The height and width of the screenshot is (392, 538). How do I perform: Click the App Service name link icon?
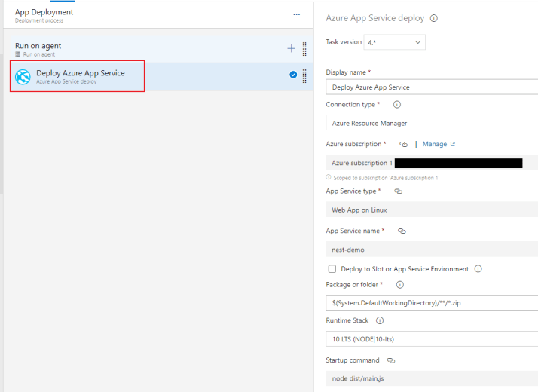click(402, 231)
